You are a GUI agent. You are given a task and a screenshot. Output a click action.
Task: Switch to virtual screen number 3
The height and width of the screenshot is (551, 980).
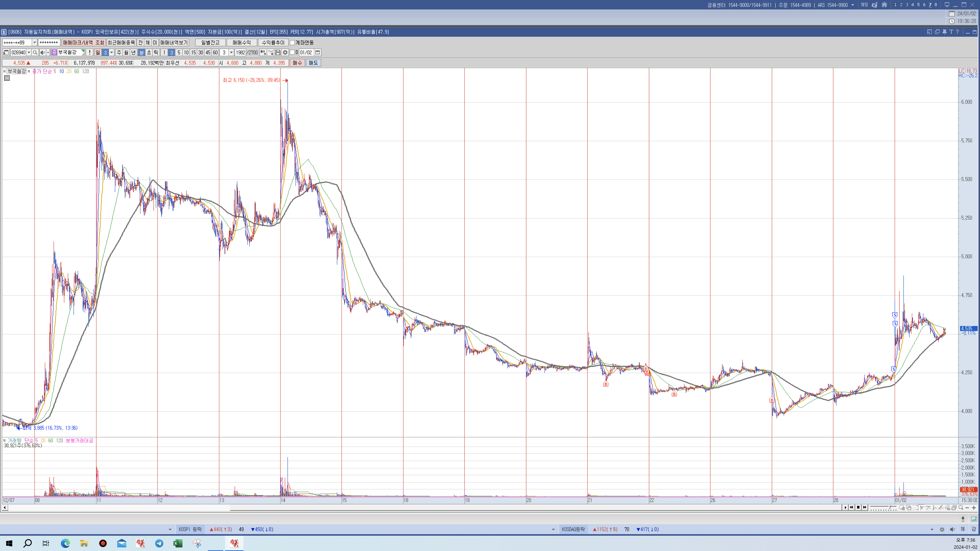click(907, 5)
